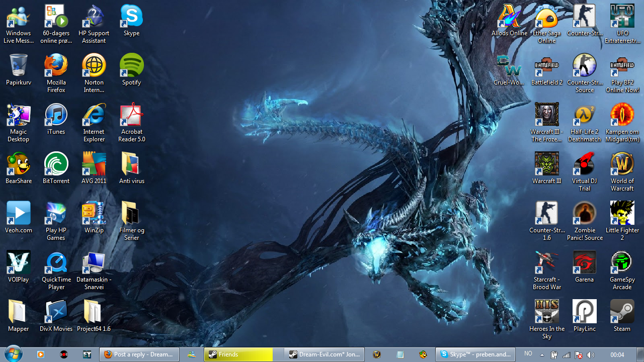Open Kampen om Midgard(tm) icon
The width and height of the screenshot is (644, 362).
click(x=622, y=115)
